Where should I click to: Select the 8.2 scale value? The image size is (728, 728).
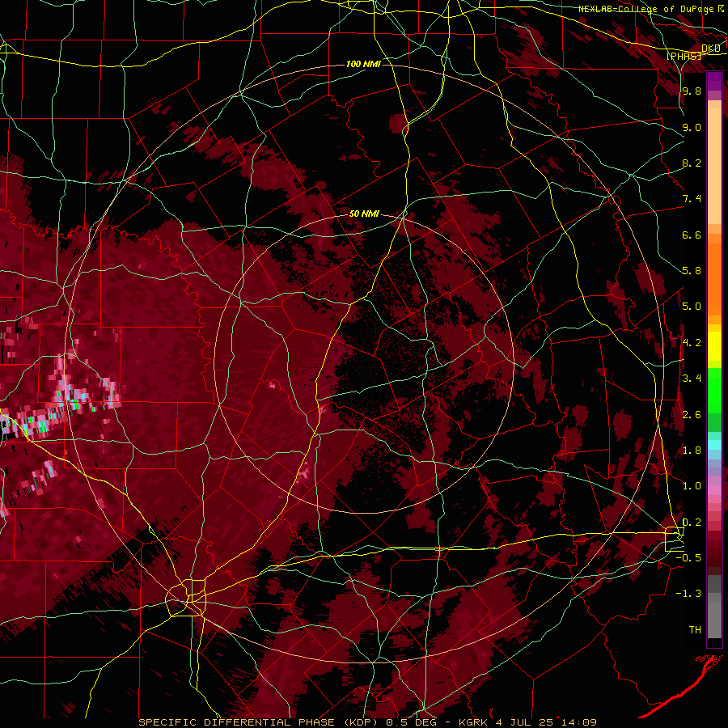pos(692,163)
